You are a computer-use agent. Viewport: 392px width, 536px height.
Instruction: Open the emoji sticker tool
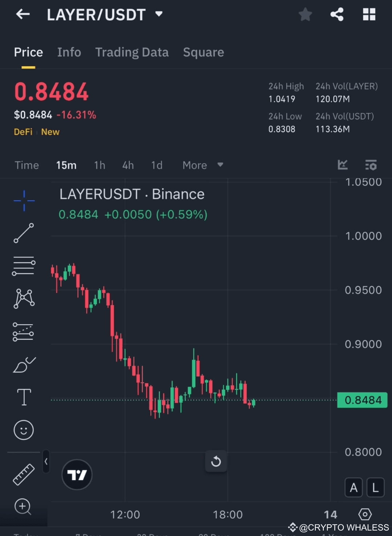click(24, 430)
